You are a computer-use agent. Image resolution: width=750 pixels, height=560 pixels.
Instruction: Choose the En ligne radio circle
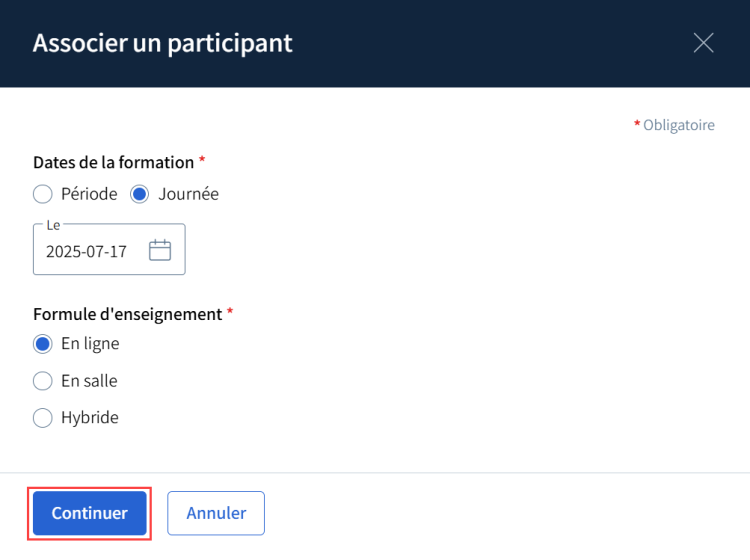43,344
